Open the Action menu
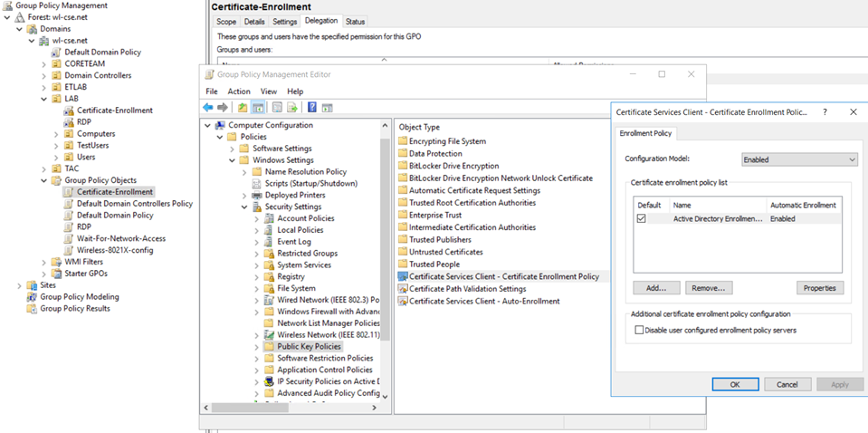 239,91
